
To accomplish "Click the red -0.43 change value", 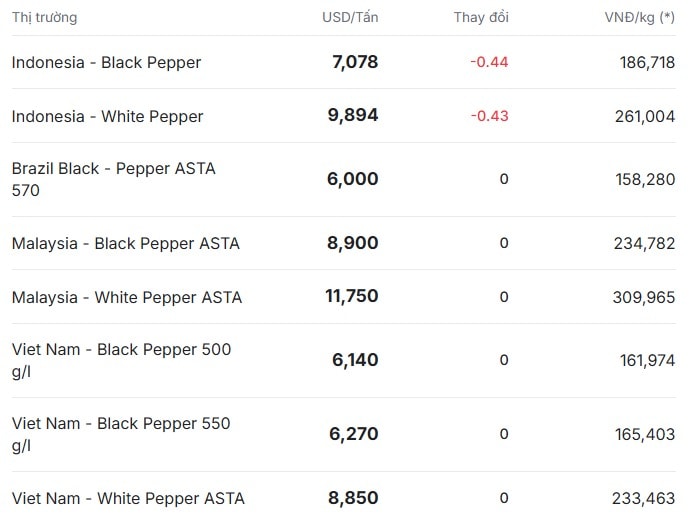I will pyautogui.click(x=489, y=116).
